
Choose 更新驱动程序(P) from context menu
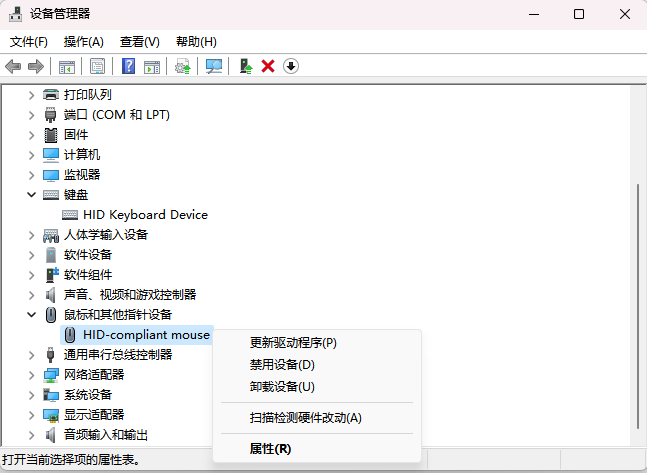point(317,343)
